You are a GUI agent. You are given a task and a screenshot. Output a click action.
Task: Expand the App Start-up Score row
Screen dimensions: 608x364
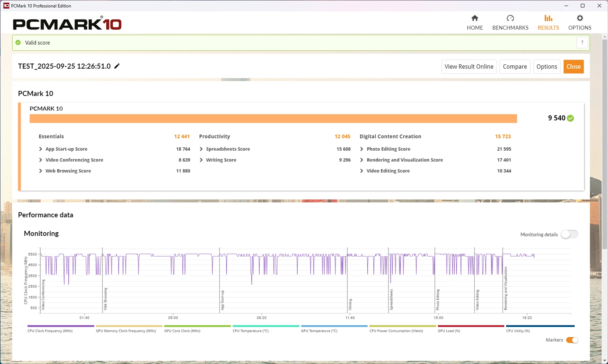(x=41, y=149)
